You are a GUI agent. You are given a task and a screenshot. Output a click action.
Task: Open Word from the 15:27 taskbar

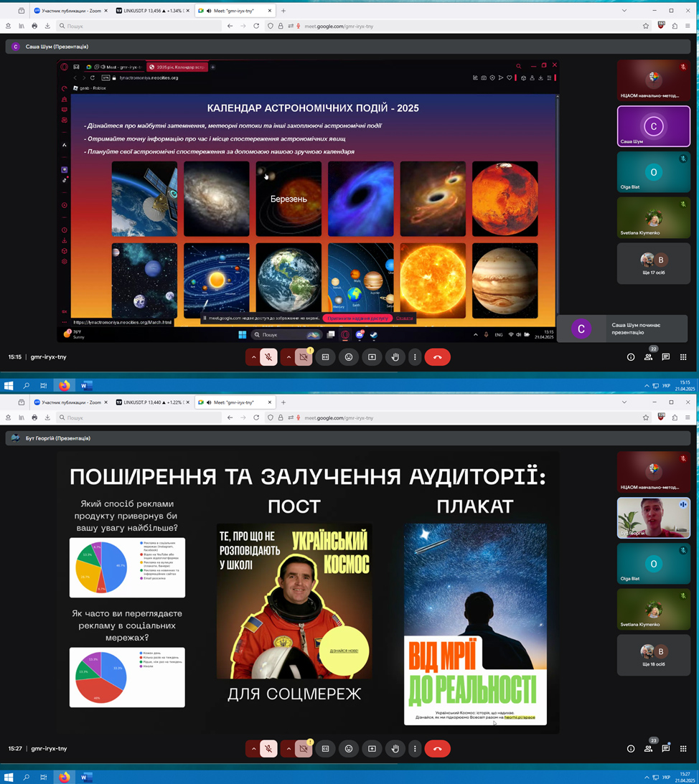[x=86, y=777]
